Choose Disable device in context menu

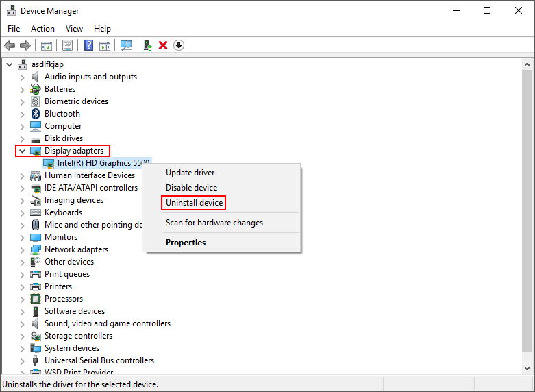click(191, 188)
